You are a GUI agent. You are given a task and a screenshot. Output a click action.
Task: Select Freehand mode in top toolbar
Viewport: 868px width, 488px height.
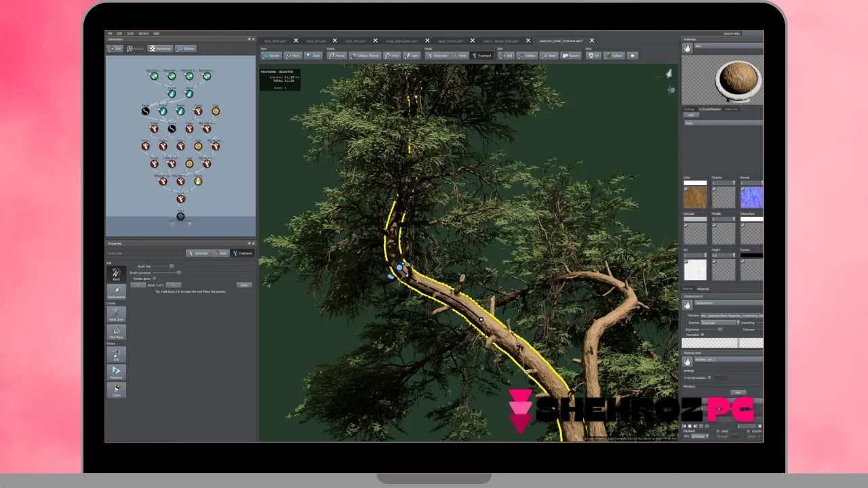481,56
